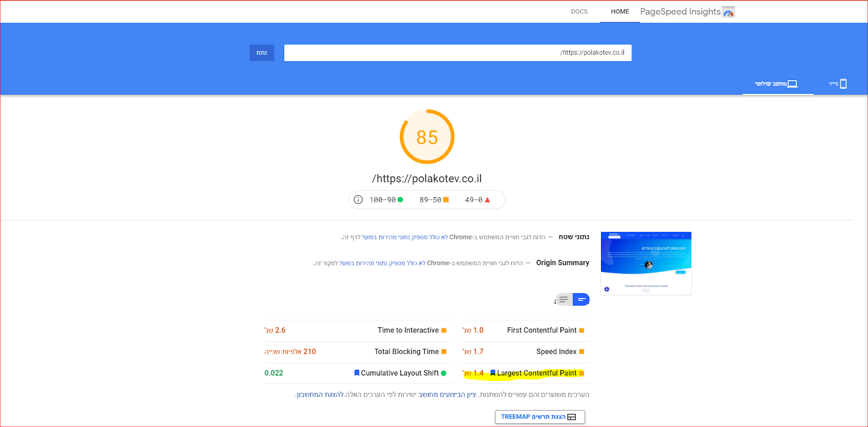Click the "Origin Summary" label
This screenshot has width=868, height=427.
pyautogui.click(x=563, y=263)
